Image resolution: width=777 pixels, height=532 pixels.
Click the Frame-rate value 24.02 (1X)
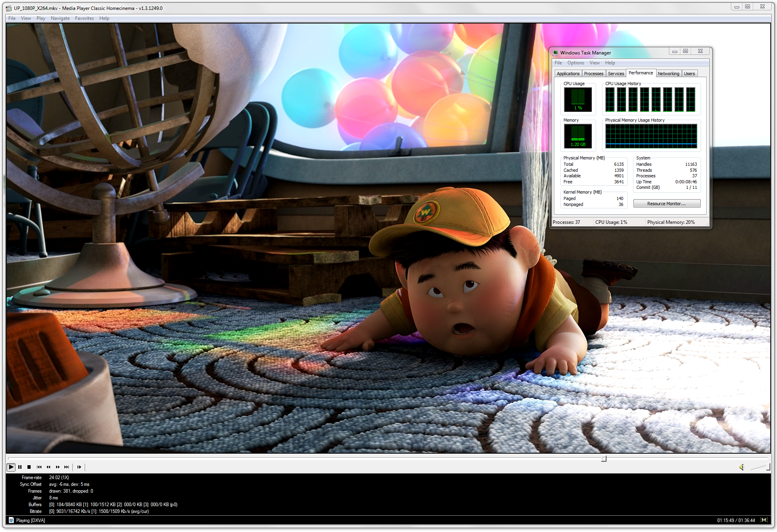tap(59, 478)
